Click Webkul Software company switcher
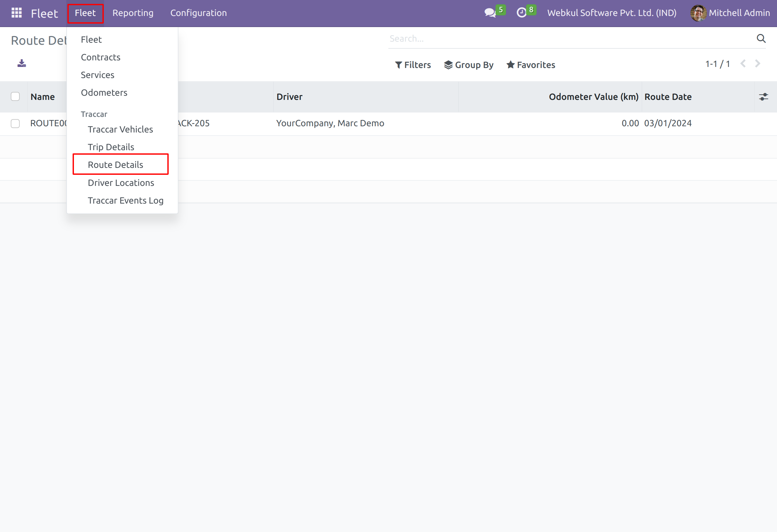Screen dimensions: 777x532 tap(611, 13)
